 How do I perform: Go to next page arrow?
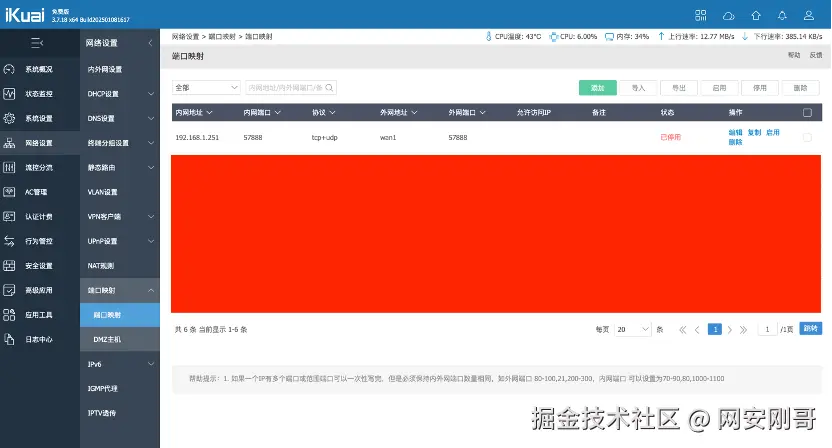click(x=730, y=330)
